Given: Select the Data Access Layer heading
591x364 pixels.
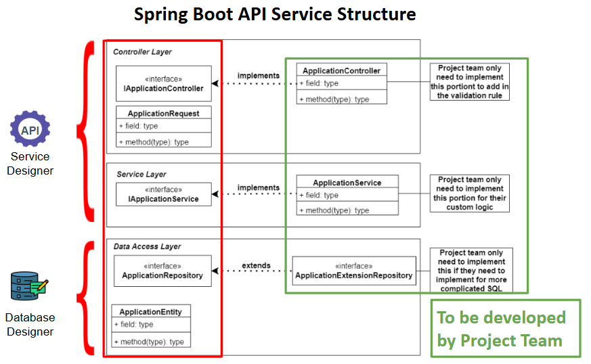Looking at the screenshot, I should 148,246.
